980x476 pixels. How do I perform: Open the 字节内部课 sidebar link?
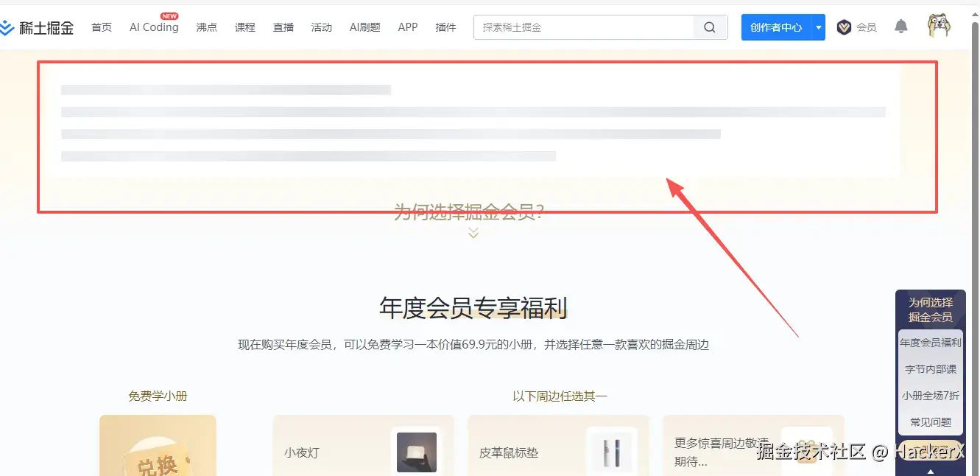[x=930, y=368]
